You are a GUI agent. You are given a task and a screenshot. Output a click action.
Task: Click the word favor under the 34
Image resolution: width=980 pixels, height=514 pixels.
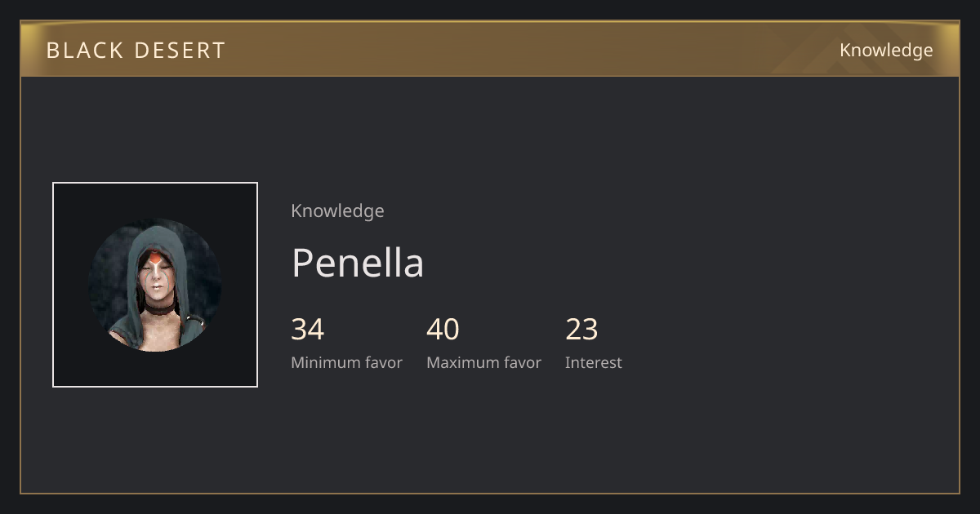(383, 362)
